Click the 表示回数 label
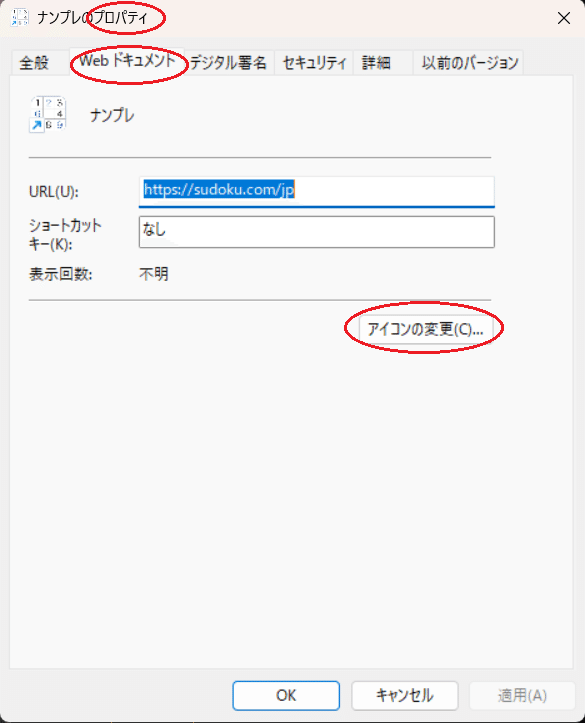The width and height of the screenshot is (585, 723). (x=61, y=274)
